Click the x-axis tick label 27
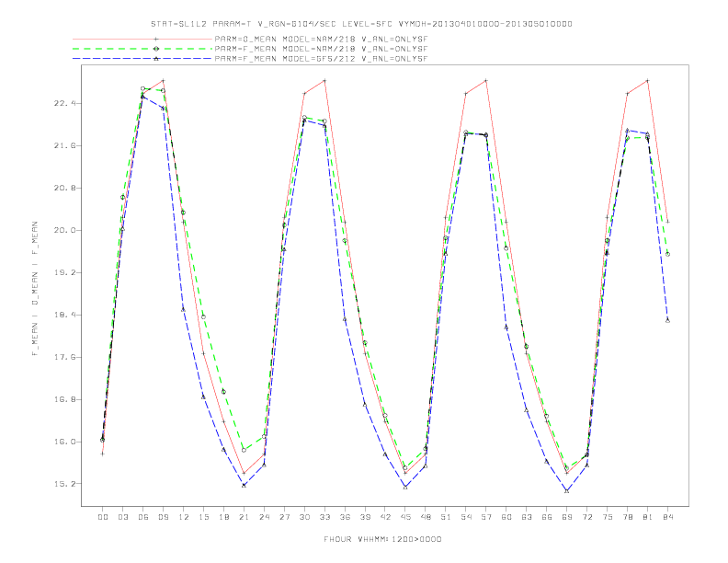Viewport: 728px width, 563px height. pyautogui.click(x=284, y=517)
